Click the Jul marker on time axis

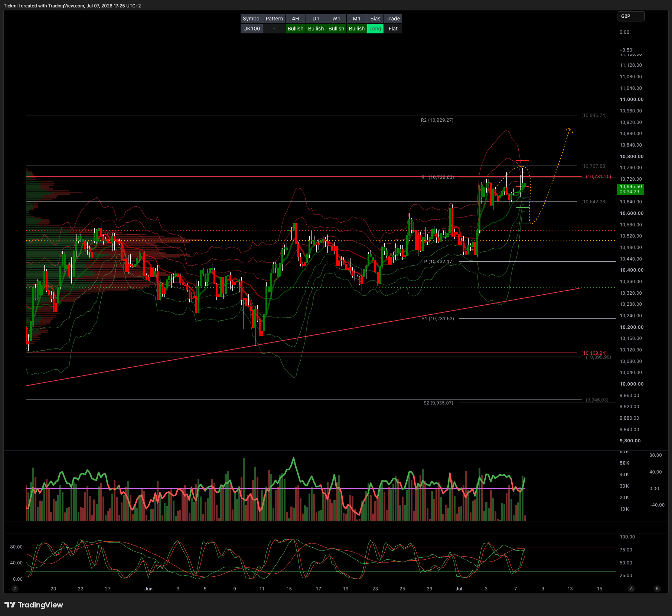(x=459, y=589)
